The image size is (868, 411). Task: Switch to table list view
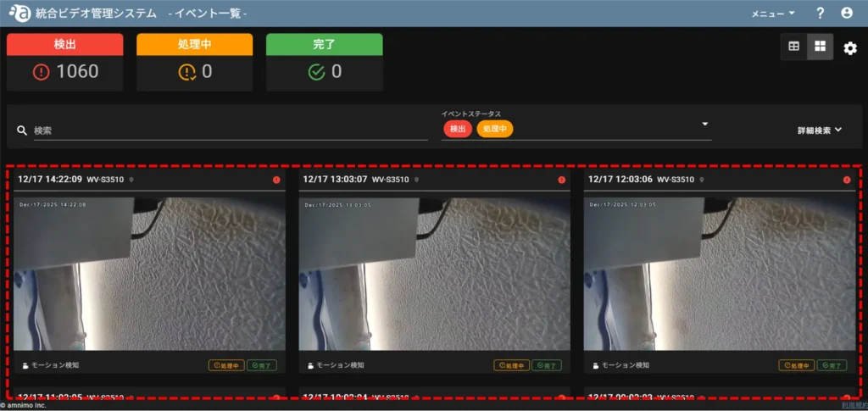point(794,47)
